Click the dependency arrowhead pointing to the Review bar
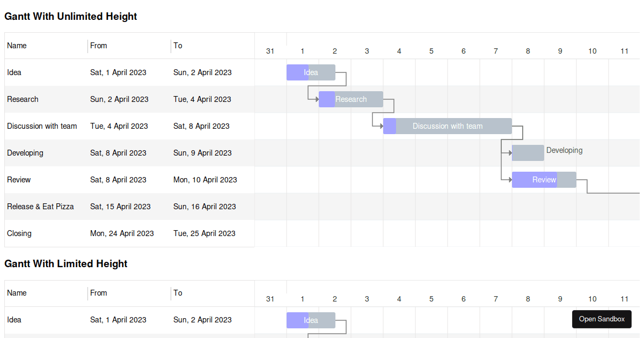Screen dimensions: 644x338 (510, 180)
